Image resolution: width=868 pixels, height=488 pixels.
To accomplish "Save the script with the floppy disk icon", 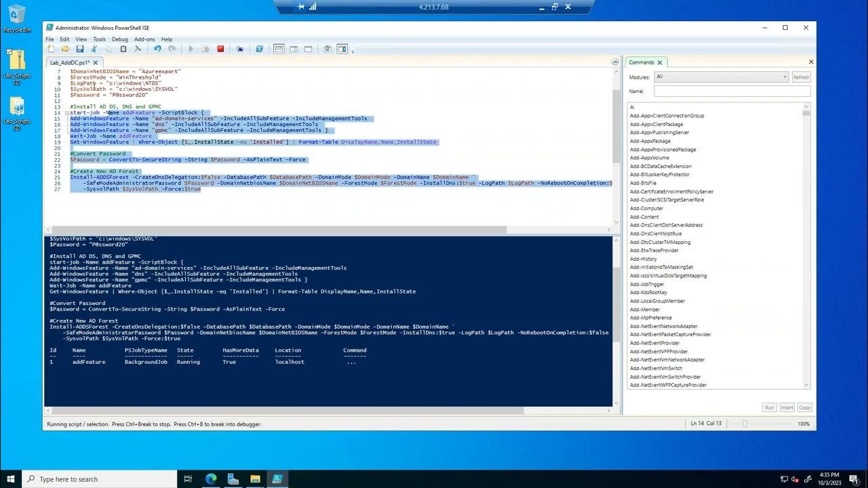I will [x=79, y=49].
